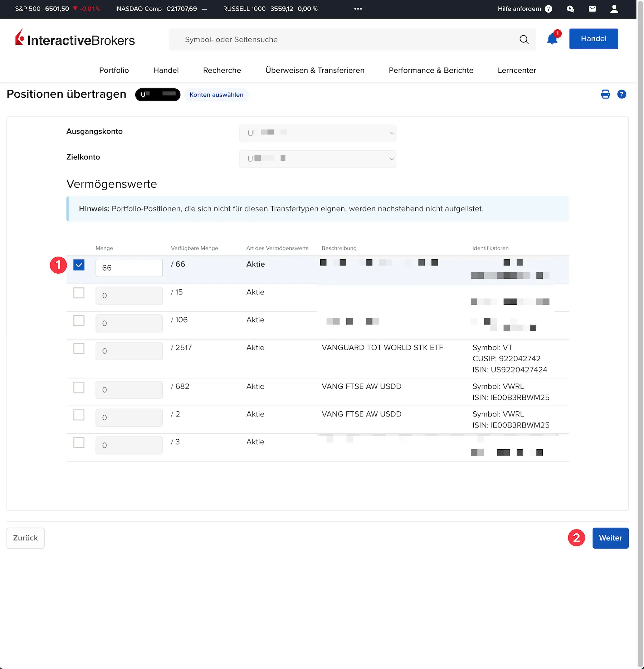
Task: Click the text ISIN: US9220427424
Action: [x=510, y=370]
